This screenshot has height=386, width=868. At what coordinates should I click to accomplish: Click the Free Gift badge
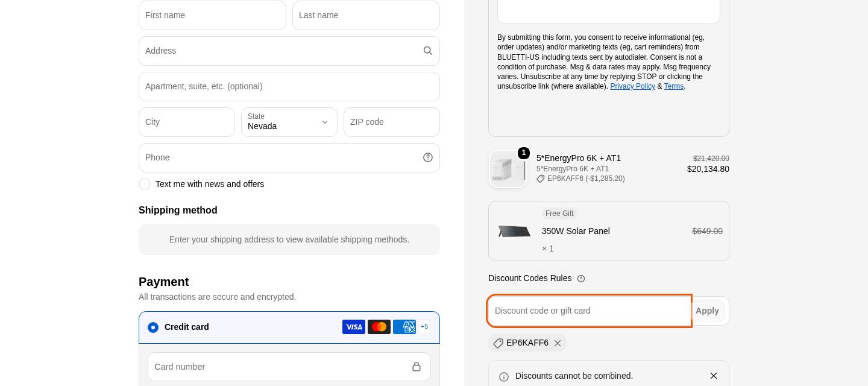pyautogui.click(x=559, y=214)
